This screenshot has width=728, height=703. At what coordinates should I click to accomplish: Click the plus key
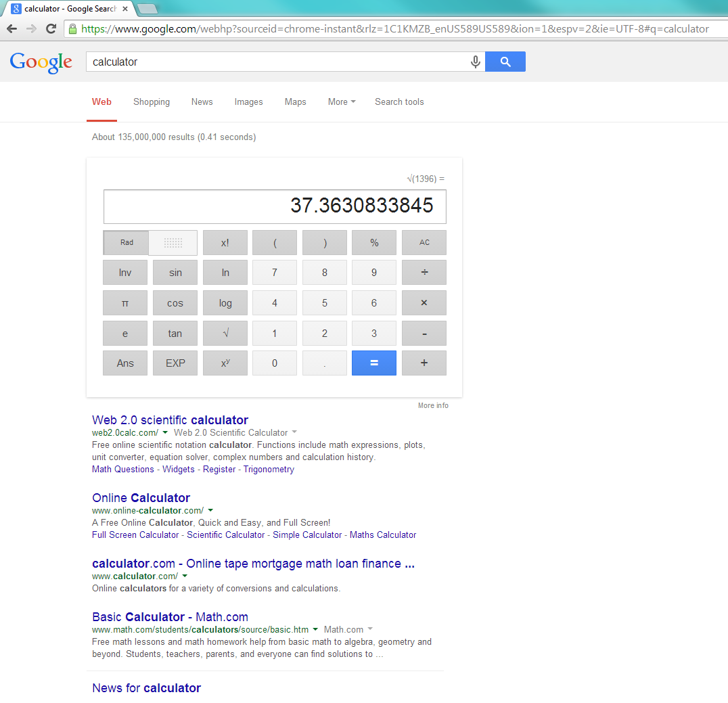click(x=424, y=363)
